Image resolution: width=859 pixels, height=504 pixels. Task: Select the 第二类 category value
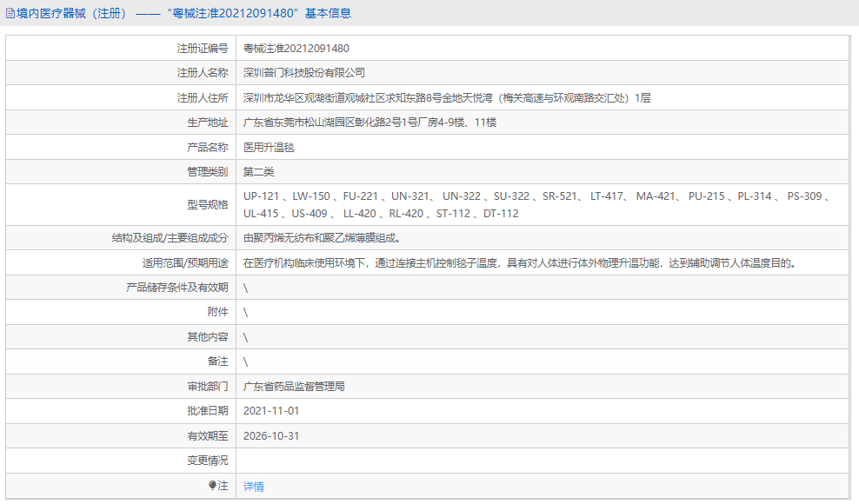pyautogui.click(x=258, y=171)
